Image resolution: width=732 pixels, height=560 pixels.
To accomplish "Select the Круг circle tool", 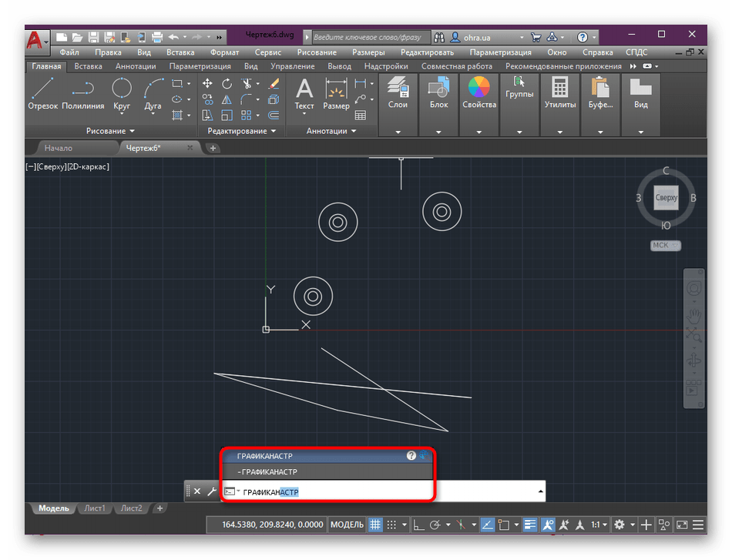I will click(122, 94).
